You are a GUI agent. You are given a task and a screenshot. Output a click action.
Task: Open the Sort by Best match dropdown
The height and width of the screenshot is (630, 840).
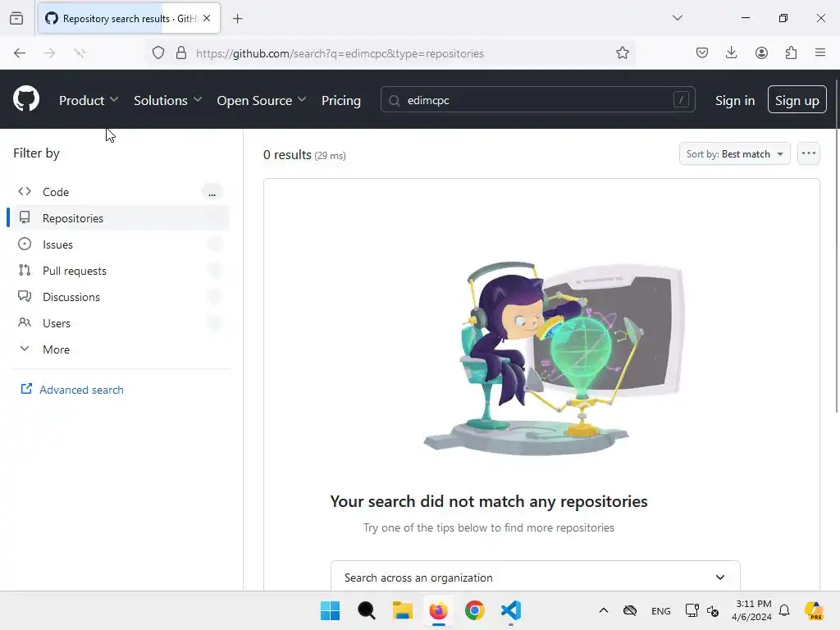click(734, 153)
